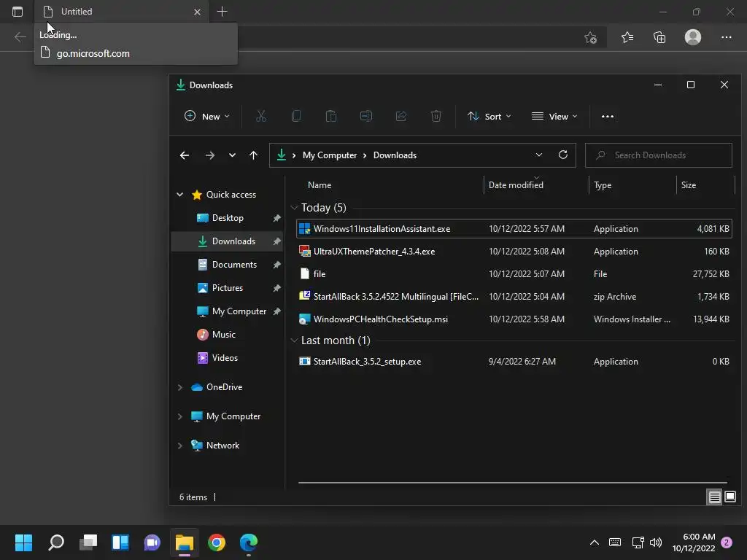Select StartAllBack 3.5.2.4522 Multilingual zip archive
Image resolution: width=747 pixels, height=560 pixels.
click(x=514, y=297)
